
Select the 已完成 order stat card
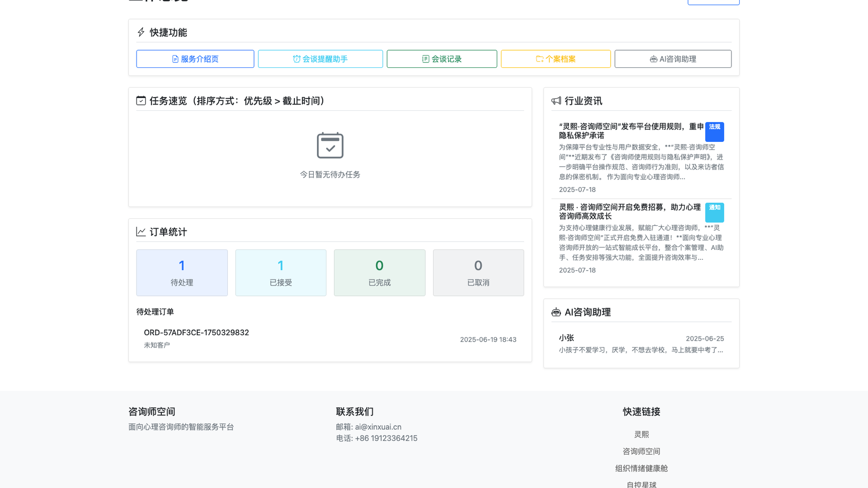coord(379,273)
